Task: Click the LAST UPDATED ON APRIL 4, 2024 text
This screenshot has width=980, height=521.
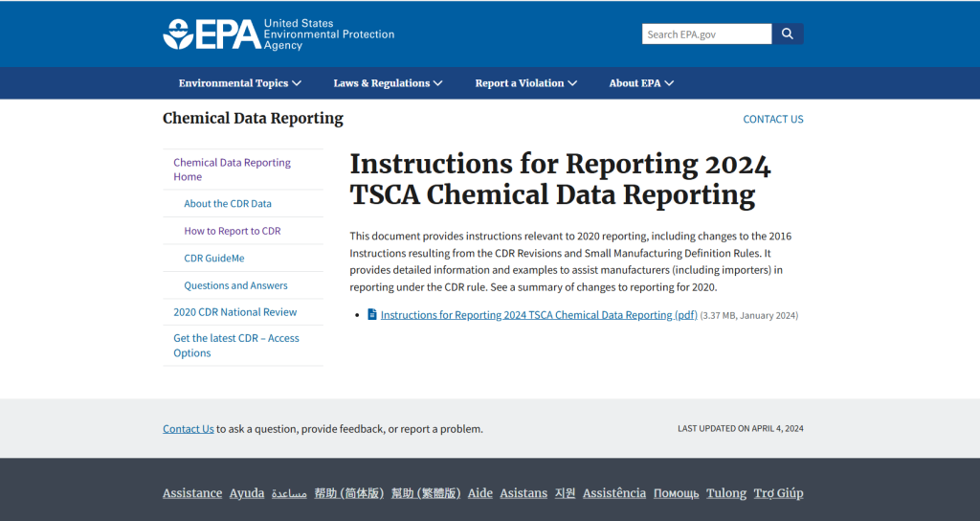Action: (741, 428)
